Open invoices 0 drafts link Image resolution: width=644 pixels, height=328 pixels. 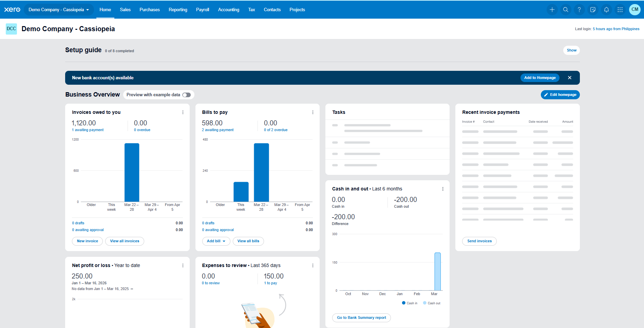(78, 223)
